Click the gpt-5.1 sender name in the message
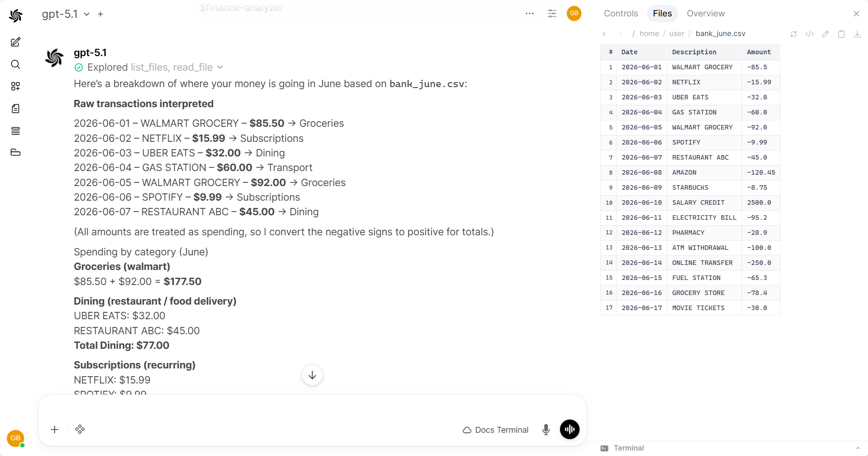The image size is (868, 456). click(90, 53)
